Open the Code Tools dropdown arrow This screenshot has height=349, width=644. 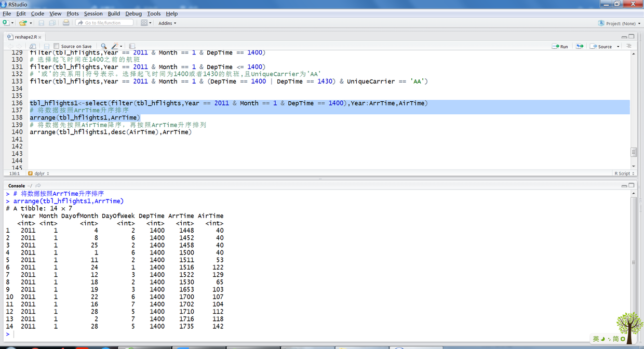click(121, 46)
